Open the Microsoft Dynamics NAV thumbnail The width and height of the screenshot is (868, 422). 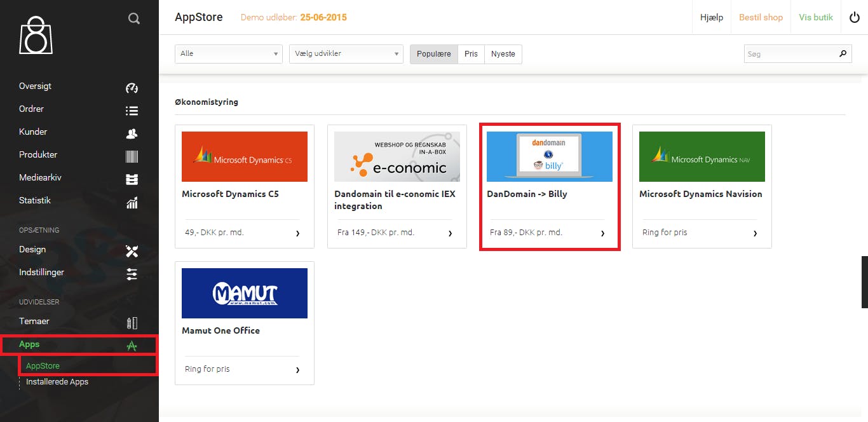click(x=702, y=156)
